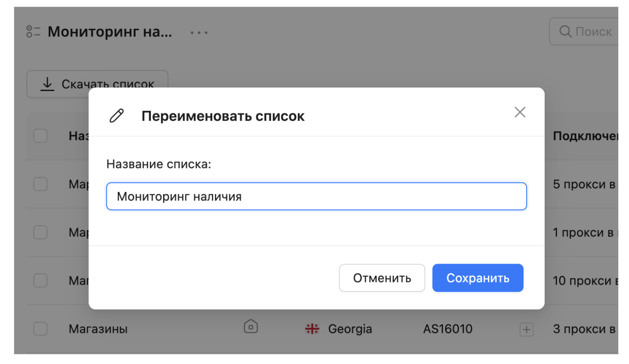Screen dimensions: 629x364
Task: Click the Скачать список download button
Action: tap(97, 84)
